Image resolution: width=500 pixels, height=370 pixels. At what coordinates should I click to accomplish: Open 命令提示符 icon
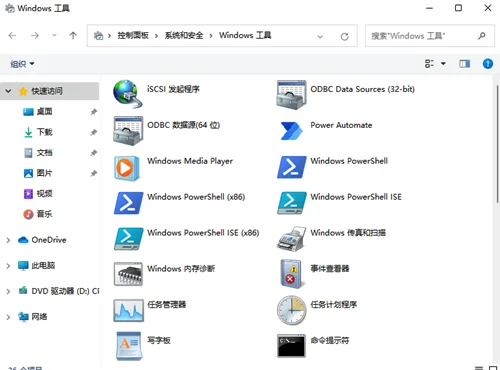pyautogui.click(x=291, y=346)
